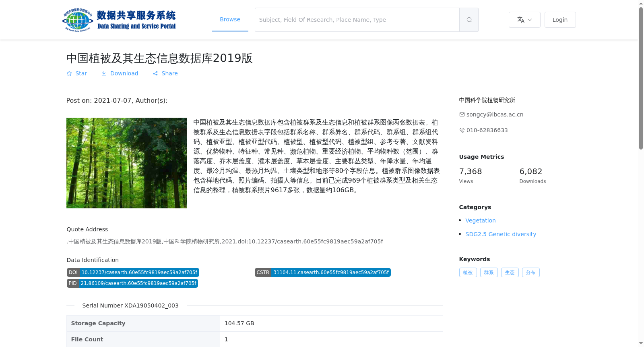Open SDG2.5 Genetic diversity category

point(501,234)
